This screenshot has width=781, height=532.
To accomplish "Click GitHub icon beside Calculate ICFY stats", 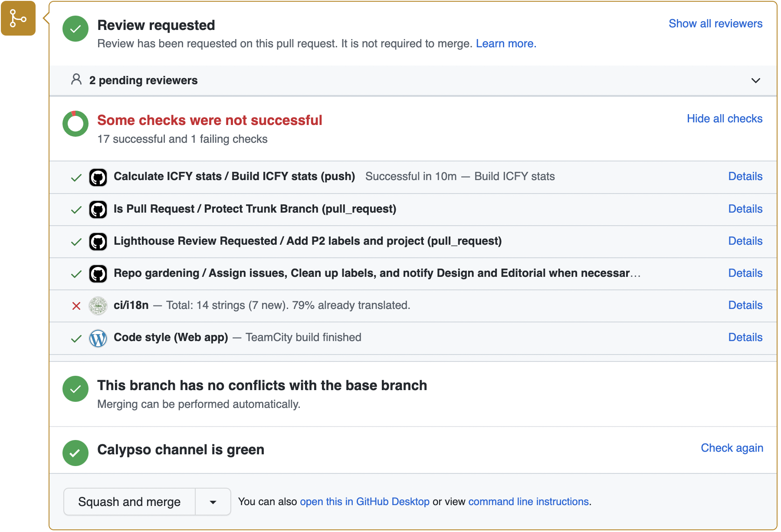I will point(98,177).
